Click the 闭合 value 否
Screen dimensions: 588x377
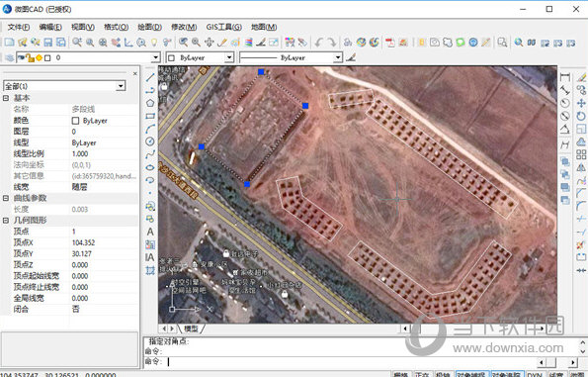point(75,309)
